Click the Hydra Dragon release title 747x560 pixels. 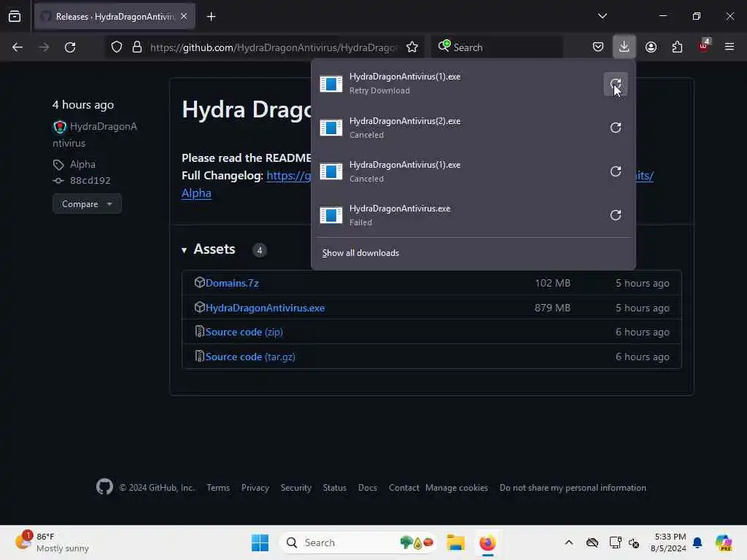coord(247,109)
